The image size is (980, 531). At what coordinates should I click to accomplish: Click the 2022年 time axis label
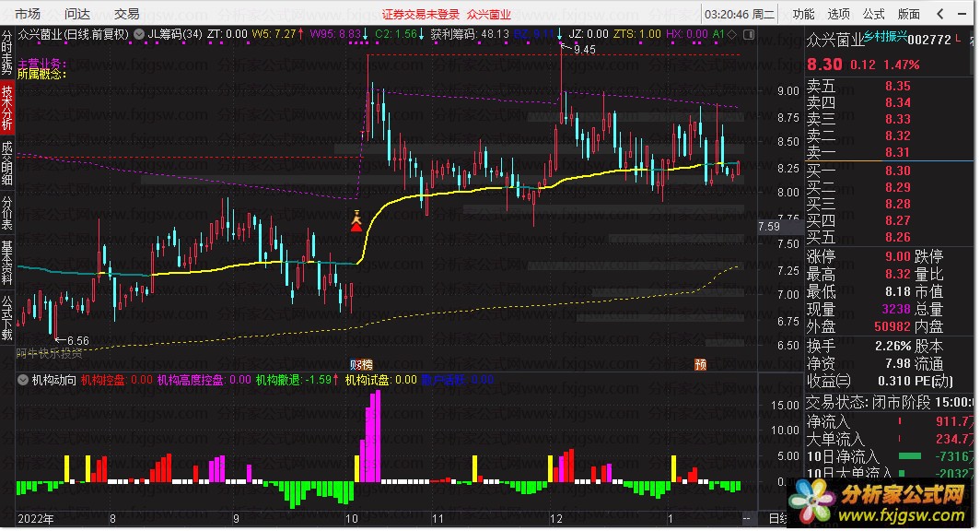[x=36, y=518]
